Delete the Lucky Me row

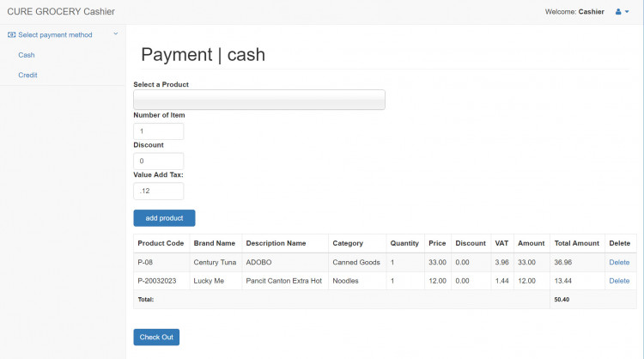click(619, 281)
